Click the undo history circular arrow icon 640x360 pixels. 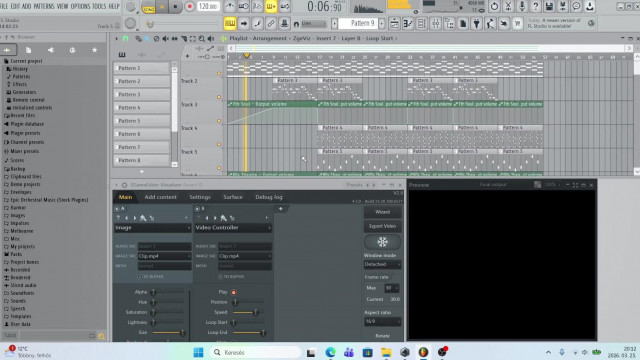pyautogui.click(x=494, y=6)
